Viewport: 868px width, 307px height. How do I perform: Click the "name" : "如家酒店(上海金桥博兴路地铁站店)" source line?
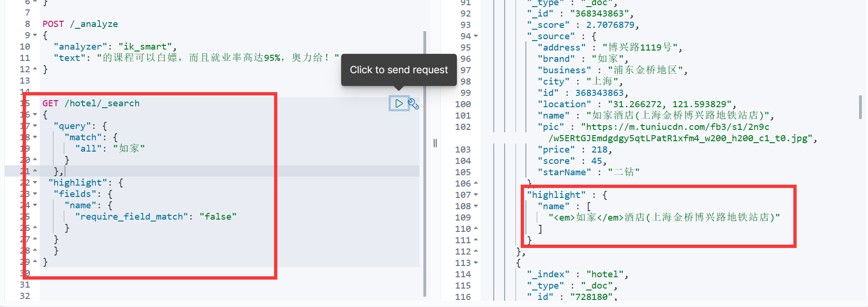656,116
